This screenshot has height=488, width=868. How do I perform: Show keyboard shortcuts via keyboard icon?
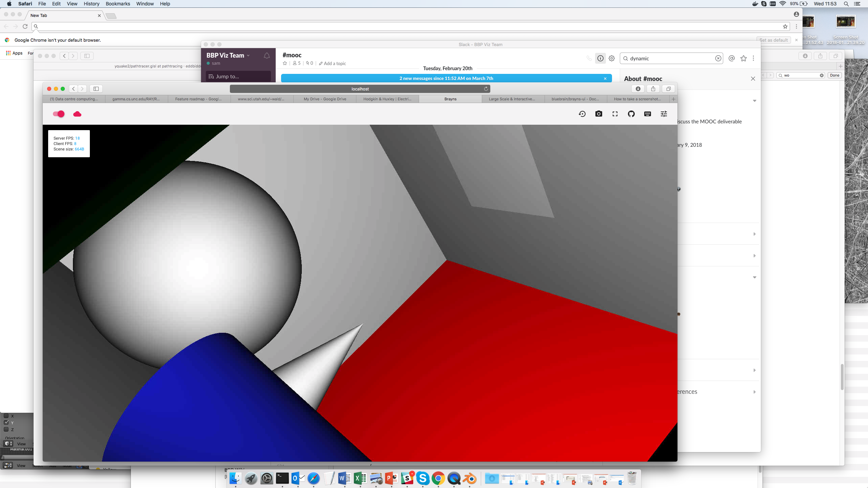pos(648,114)
